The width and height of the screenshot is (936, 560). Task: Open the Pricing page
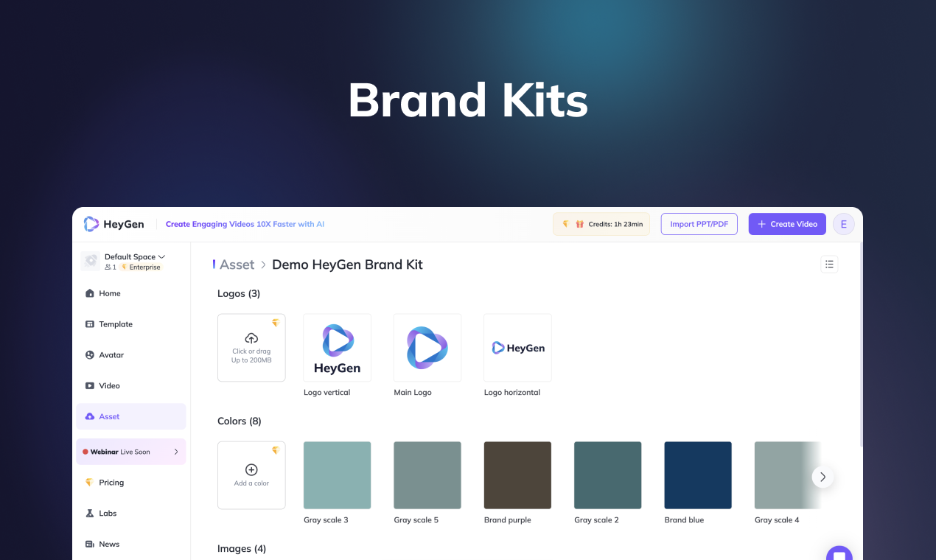coord(131,483)
